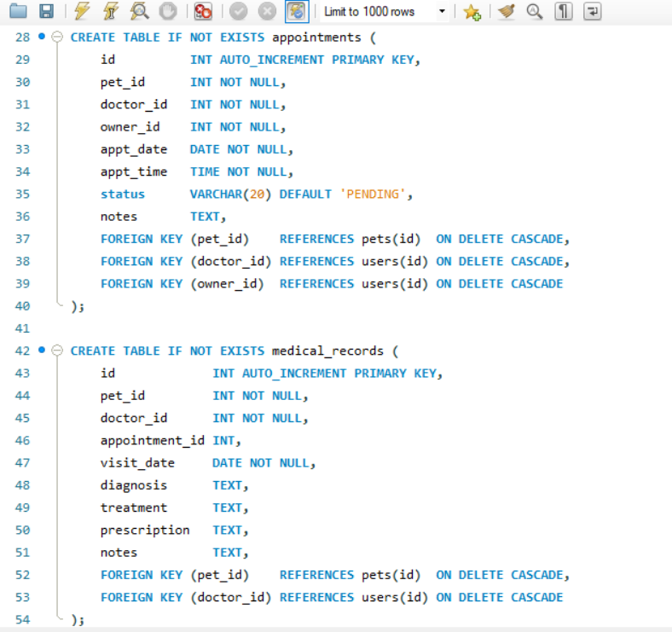Click closing parenthesis on line 54
This screenshot has width=672, height=632.
(x=74, y=620)
